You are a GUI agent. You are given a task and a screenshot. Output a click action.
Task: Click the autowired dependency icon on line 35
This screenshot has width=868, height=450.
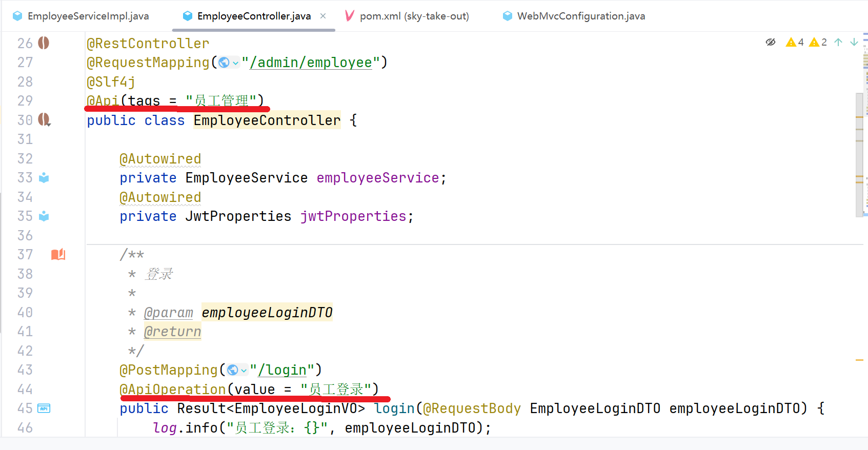pyautogui.click(x=44, y=216)
